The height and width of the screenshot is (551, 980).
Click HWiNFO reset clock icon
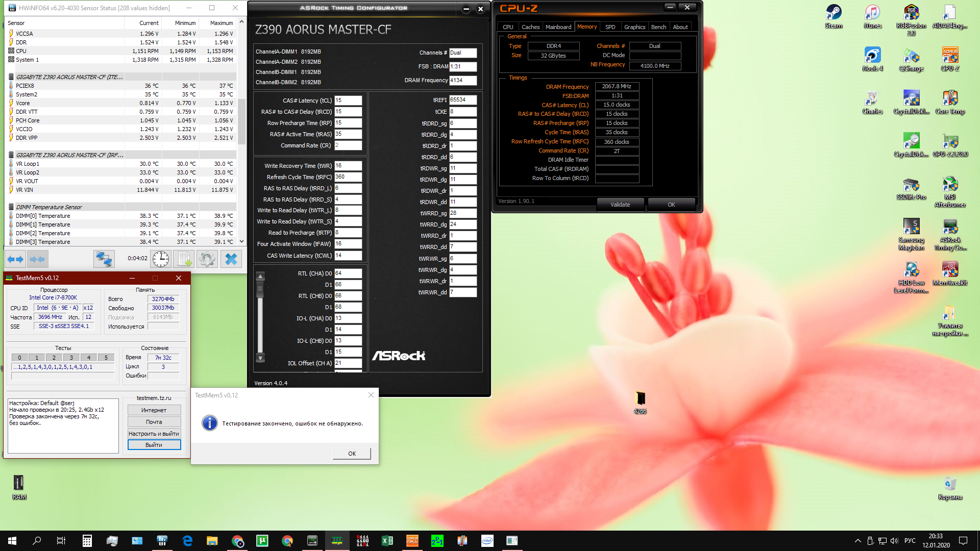pos(161,259)
